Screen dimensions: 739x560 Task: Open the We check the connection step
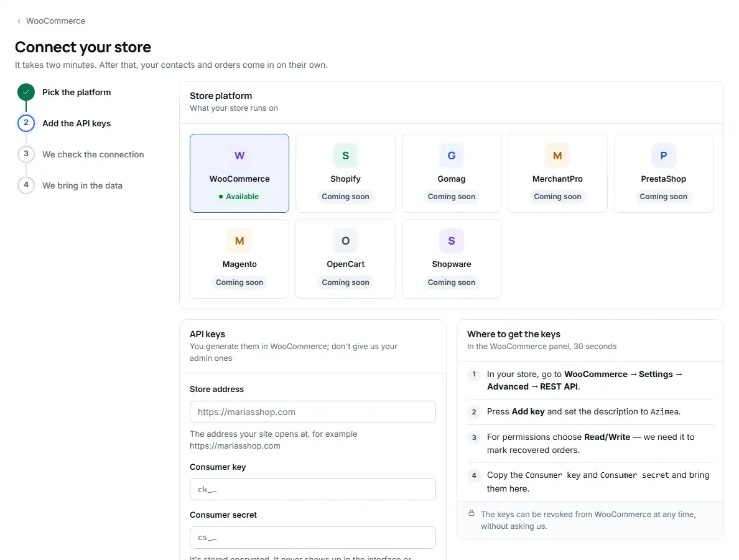[x=93, y=154]
